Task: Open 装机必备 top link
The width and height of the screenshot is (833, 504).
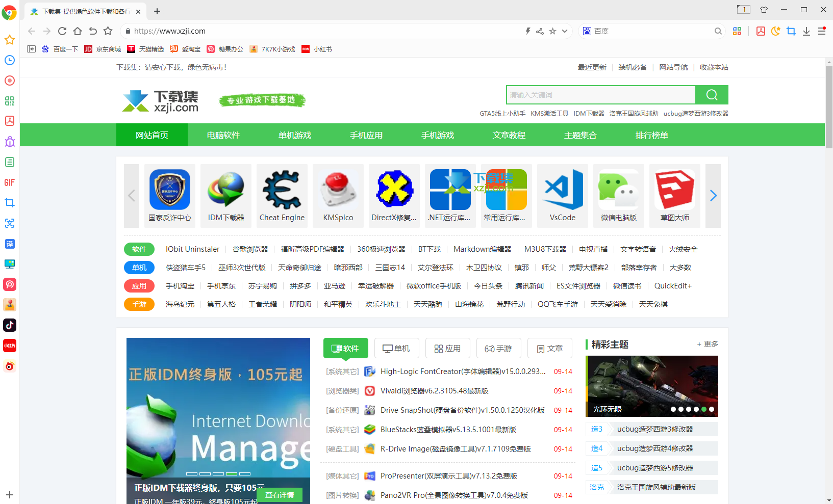Action: pos(633,67)
